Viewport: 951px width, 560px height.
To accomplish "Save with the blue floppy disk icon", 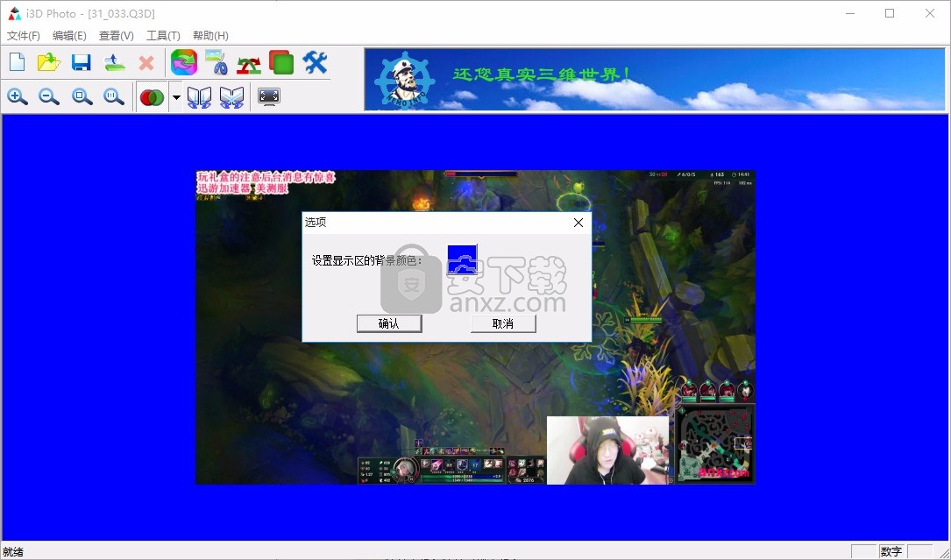I will point(82,62).
